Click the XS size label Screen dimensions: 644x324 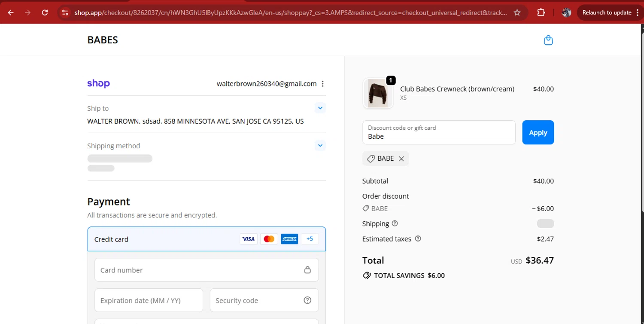pos(404,98)
